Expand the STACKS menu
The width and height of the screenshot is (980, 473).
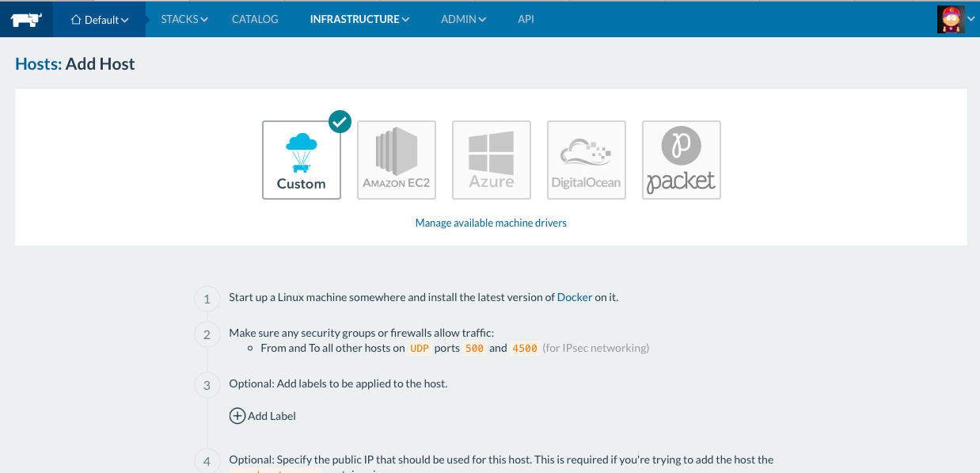[184, 19]
